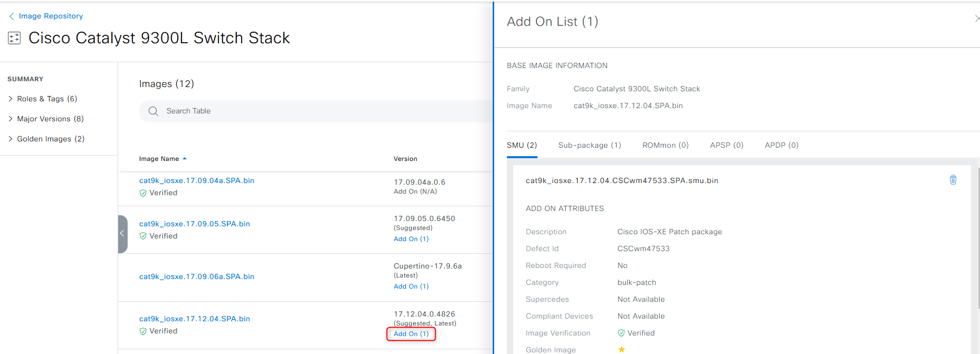This screenshot has width=980, height=354.
Task: Click the Images (12) heading
Action: pos(167,84)
